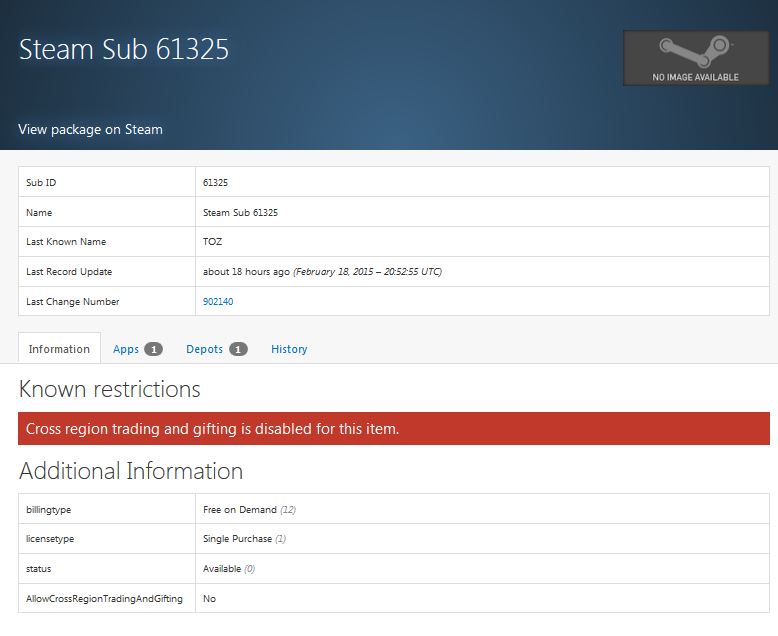Click the 'Additional Information' heading
This screenshot has height=636, width=778.
[x=130, y=471]
